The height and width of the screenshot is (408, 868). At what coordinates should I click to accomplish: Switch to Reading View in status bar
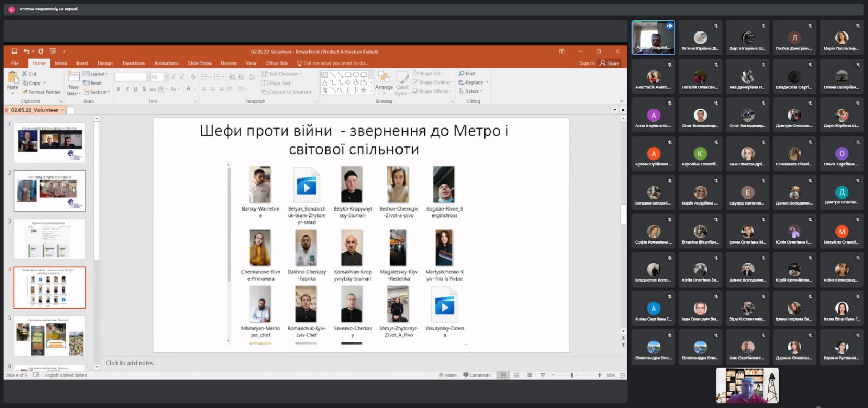click(529, 375)
